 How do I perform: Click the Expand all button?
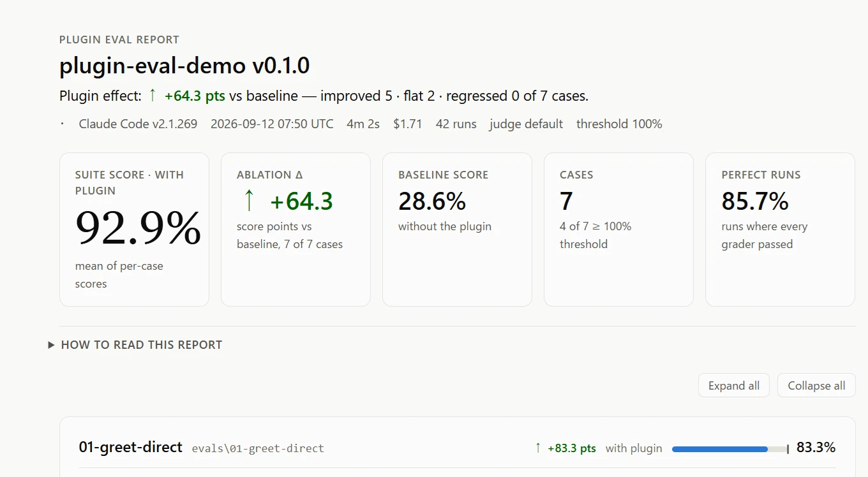click(734, 386)
